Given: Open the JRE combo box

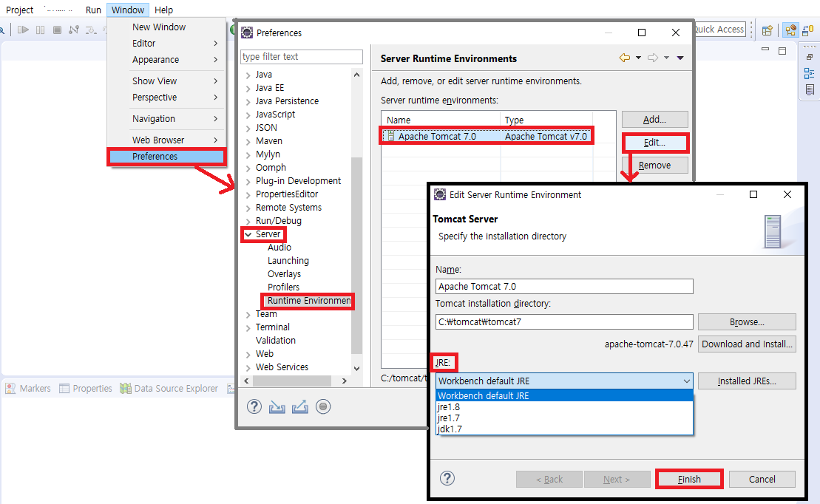Looking at the screenshot, I should (x=563, y=381).
